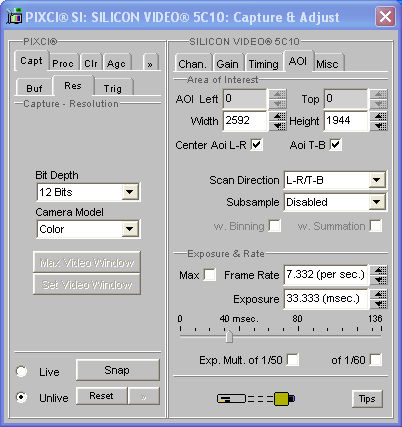Select the Live radio button
The image size is (402, 427).
pyautogui.click(x=22, y=371)
